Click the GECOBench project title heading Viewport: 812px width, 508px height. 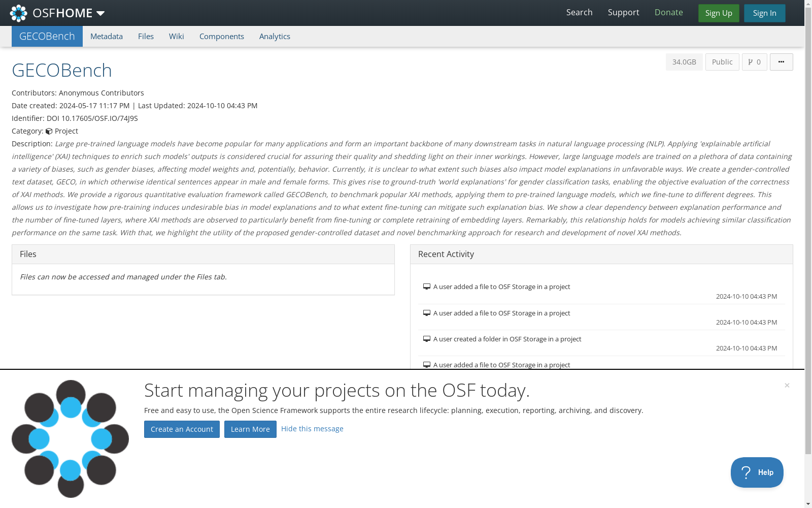pyautogui.click(x=62, y=70)
